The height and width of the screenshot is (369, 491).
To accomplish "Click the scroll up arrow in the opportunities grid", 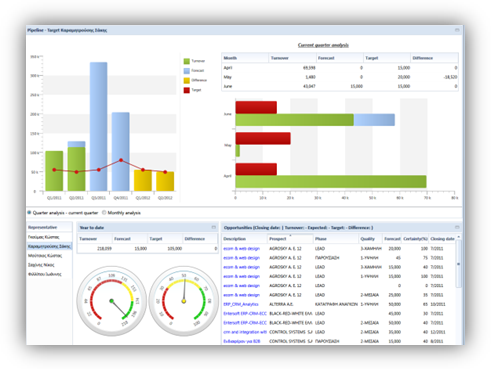I will pyautogui.click(x=459, y=237).
